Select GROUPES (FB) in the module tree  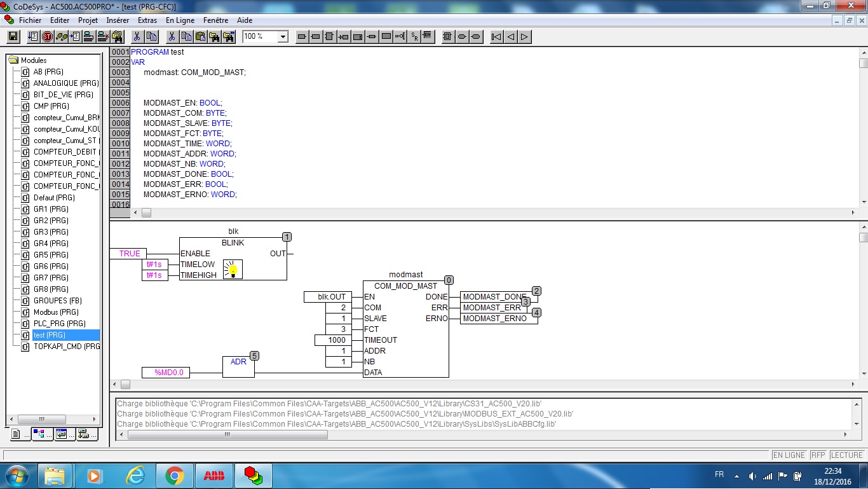57,301
